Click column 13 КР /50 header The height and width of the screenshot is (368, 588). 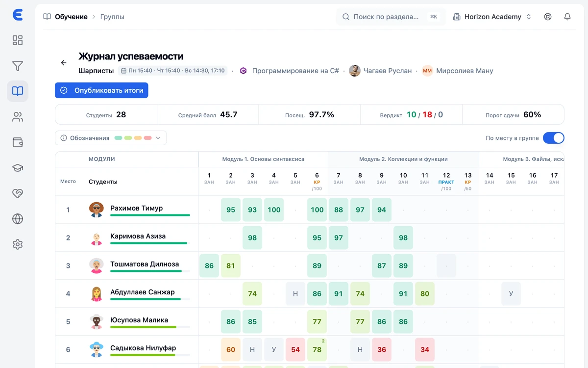pos(468,182)
